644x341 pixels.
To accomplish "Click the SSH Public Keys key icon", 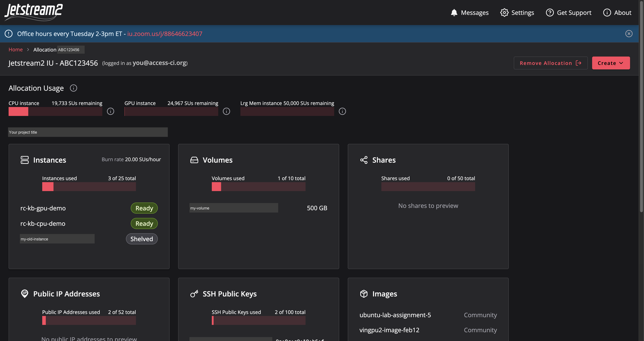I will point(194,294).
